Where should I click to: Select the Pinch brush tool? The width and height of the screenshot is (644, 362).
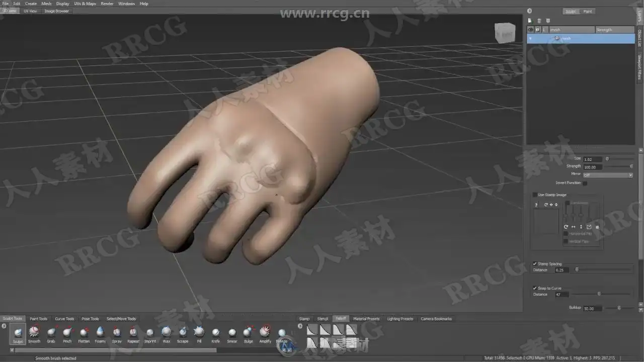67,333
